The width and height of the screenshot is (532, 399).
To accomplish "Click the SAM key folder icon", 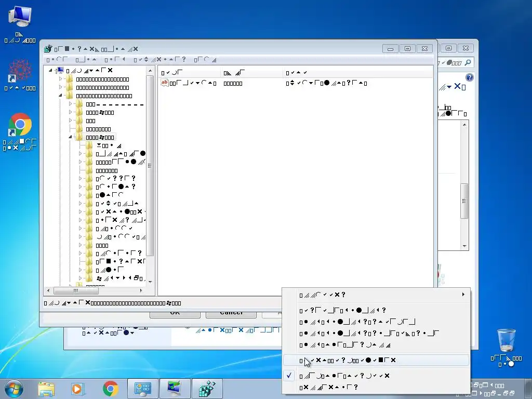I will (79, 121).
